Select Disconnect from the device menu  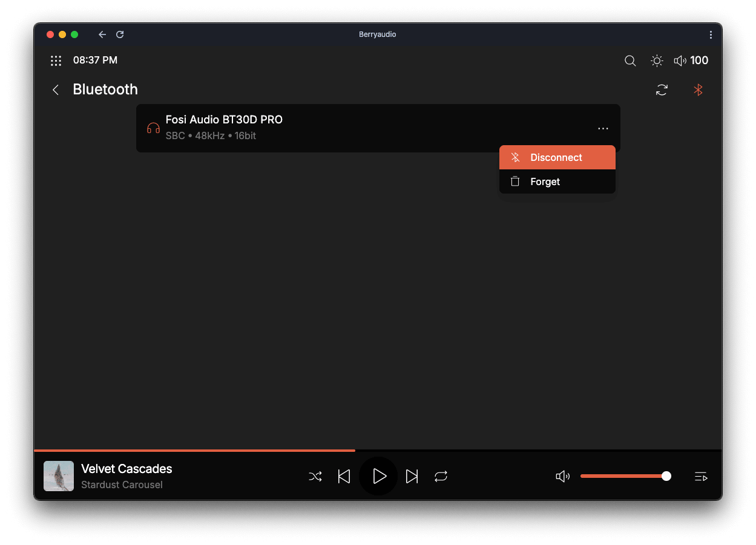pyautogui.click(x=556, y=157)
